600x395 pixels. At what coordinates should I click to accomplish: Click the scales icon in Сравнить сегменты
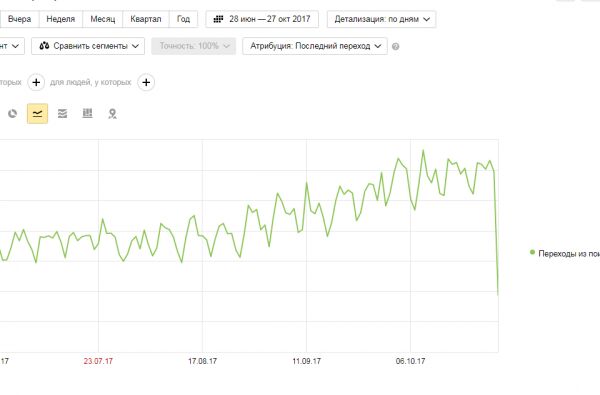[x=44, y=46]
